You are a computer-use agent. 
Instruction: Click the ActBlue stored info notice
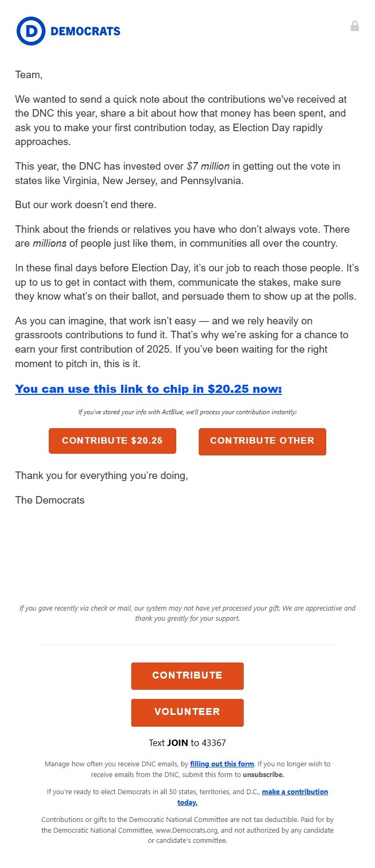coord(187,412)
